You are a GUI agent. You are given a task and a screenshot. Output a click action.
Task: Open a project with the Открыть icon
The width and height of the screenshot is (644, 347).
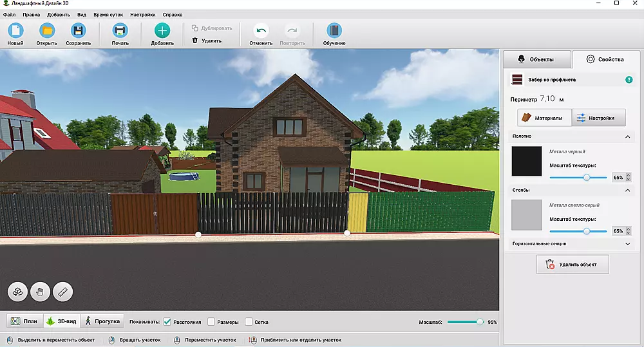pos(46,31)
